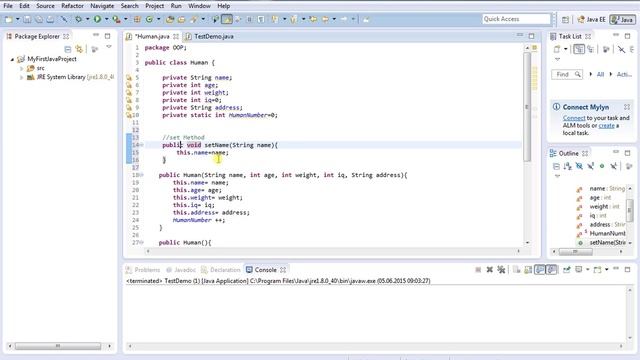Open the Open Console dropdown arrow
Image resolution: width=640 pixels, height=360 pixels.
click(607, 270)
